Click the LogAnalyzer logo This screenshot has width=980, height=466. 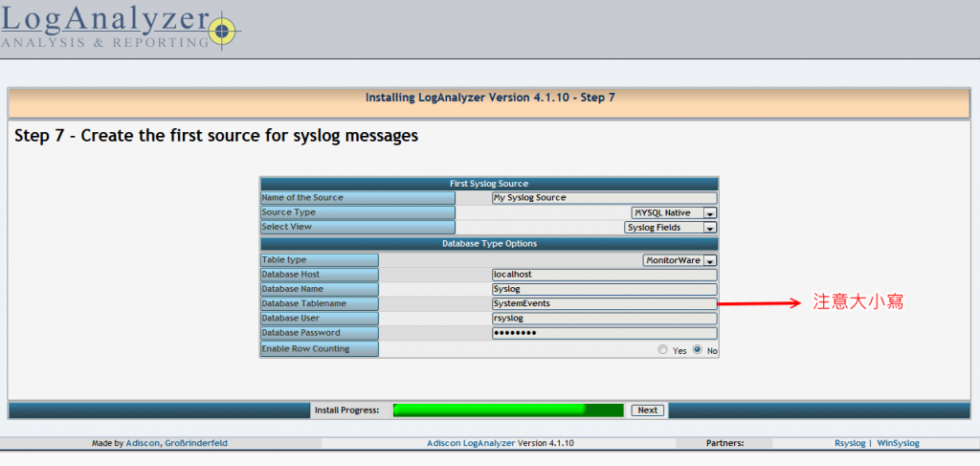point(121,26)
